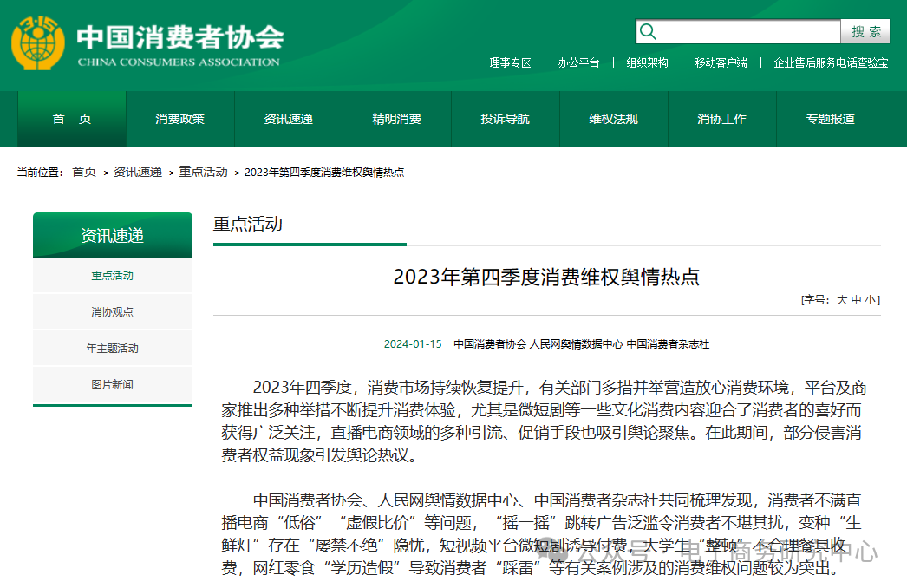Click inside the search input field
Image resolution: width=907 pixels, height=588 pixels.
[x=746, y=31]
